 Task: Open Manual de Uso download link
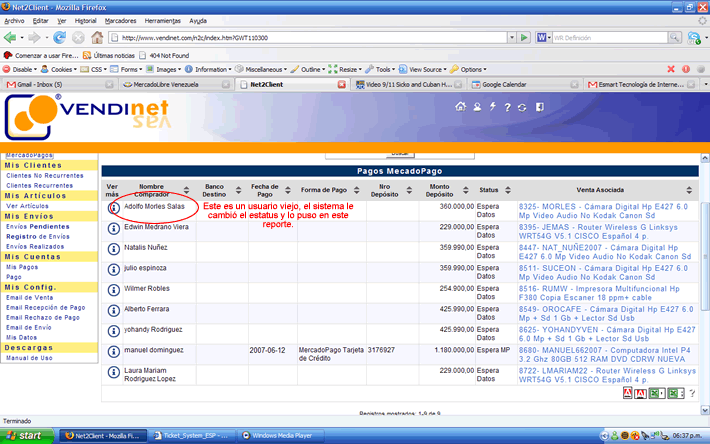click(x=29, y=358)
